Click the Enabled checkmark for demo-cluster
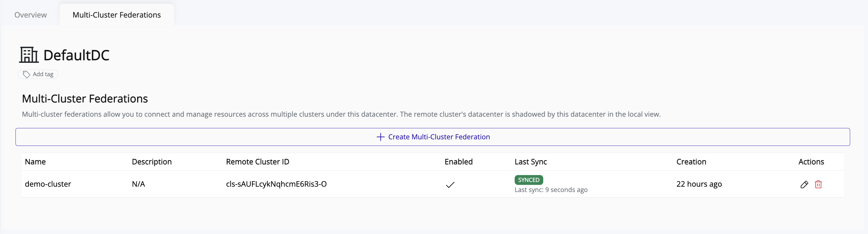868x234 pixels. click(450, 185)
